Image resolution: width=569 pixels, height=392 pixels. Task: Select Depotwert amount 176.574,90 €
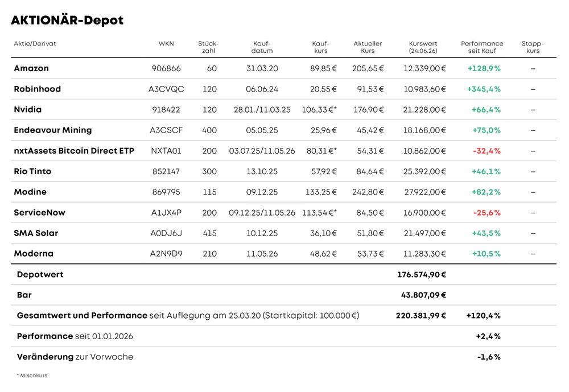click(421, 274)
